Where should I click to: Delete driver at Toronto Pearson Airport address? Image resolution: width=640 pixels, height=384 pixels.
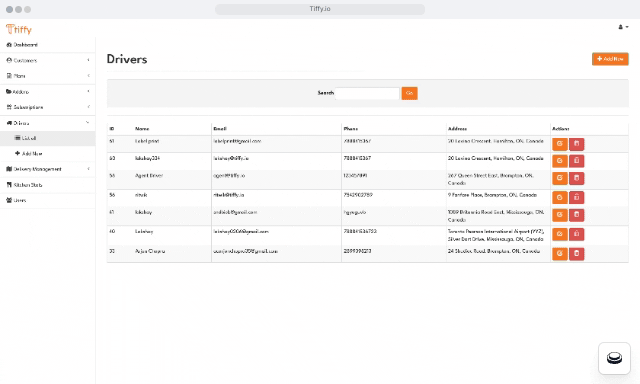pyautogui.click(x=576, y=234)
